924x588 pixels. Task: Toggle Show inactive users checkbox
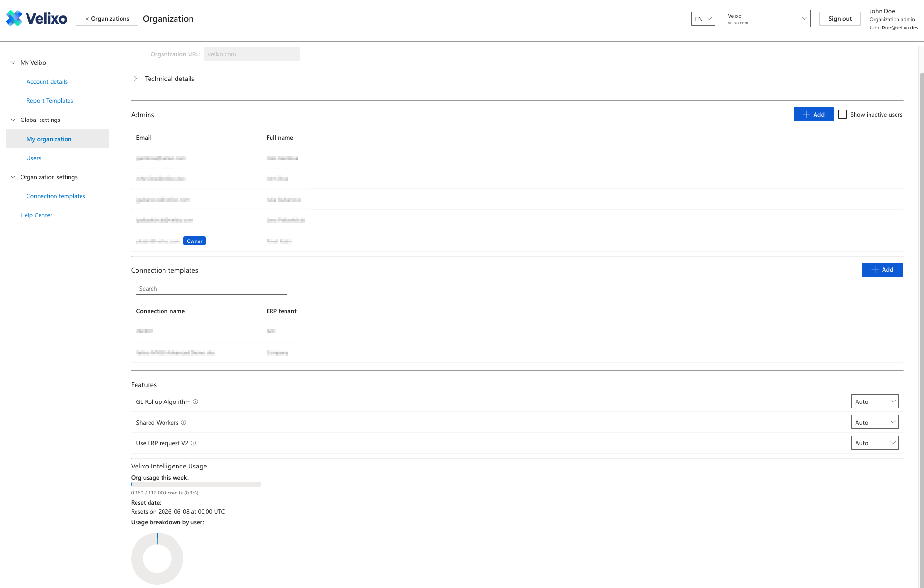pyautogui.click(x=842, y=114)
